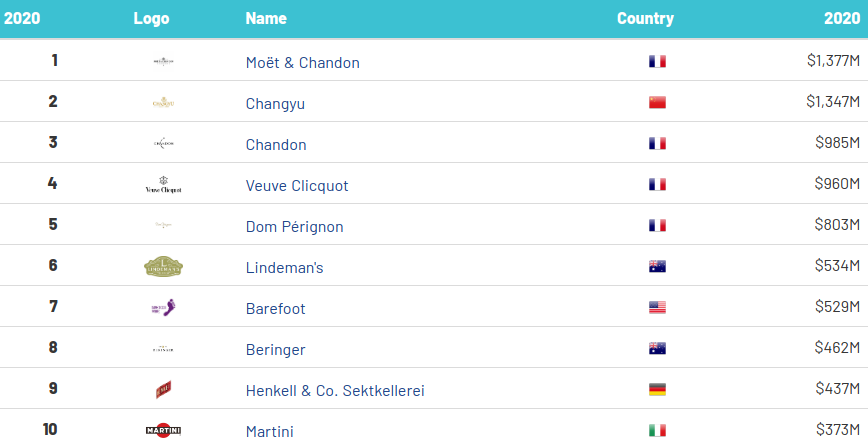Click the Changyu logo
The width and height of the screenshot is (868, 442).
click(x=163, y=103)
